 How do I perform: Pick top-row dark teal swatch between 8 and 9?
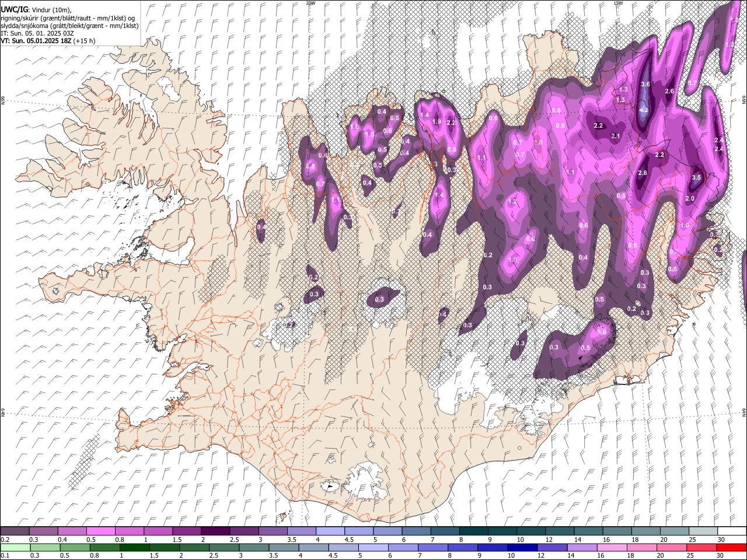click(474, 531)
